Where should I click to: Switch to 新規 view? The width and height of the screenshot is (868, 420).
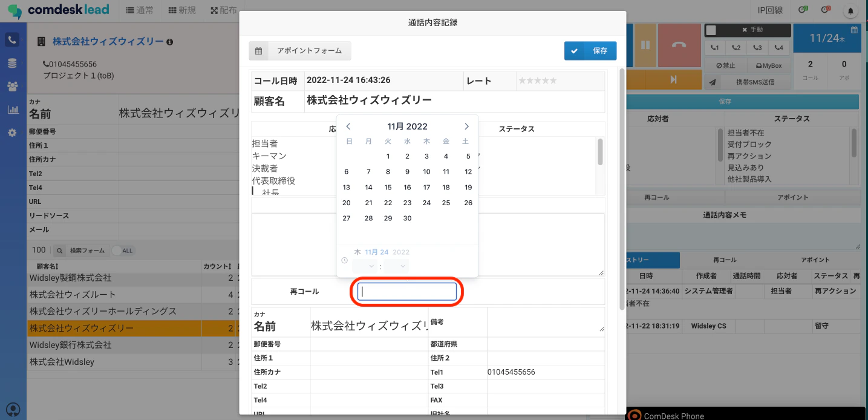tap(182, 10)
